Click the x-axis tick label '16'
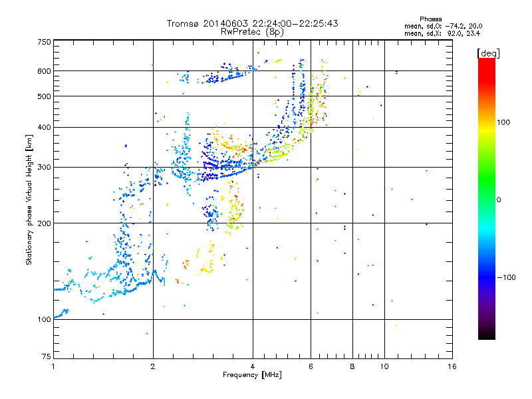532x399 pixels. [x=452, y=366]
